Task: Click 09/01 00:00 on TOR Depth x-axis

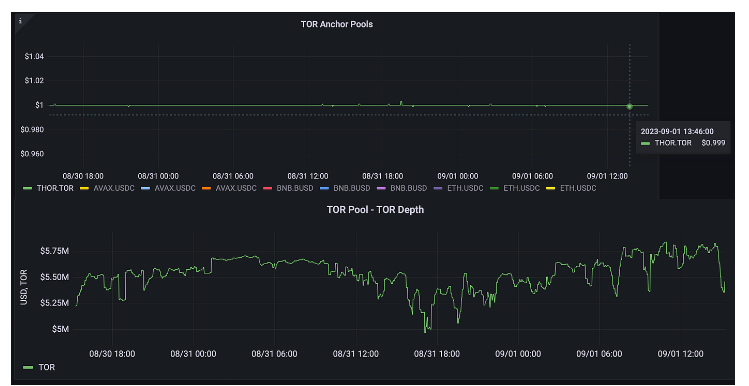Action: coord(518,354)
